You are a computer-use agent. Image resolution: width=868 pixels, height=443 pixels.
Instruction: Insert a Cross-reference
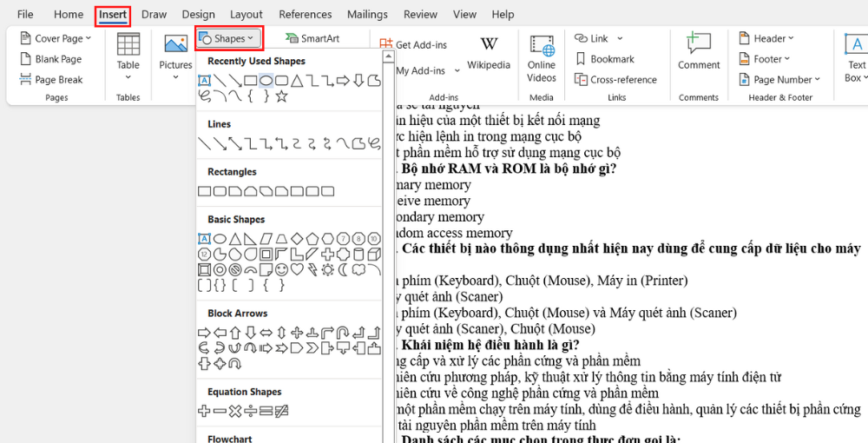click(x=615, y=80)
